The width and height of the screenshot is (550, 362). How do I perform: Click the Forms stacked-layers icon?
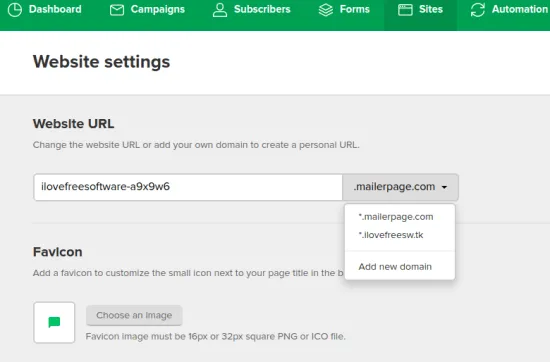pos(326,10)
